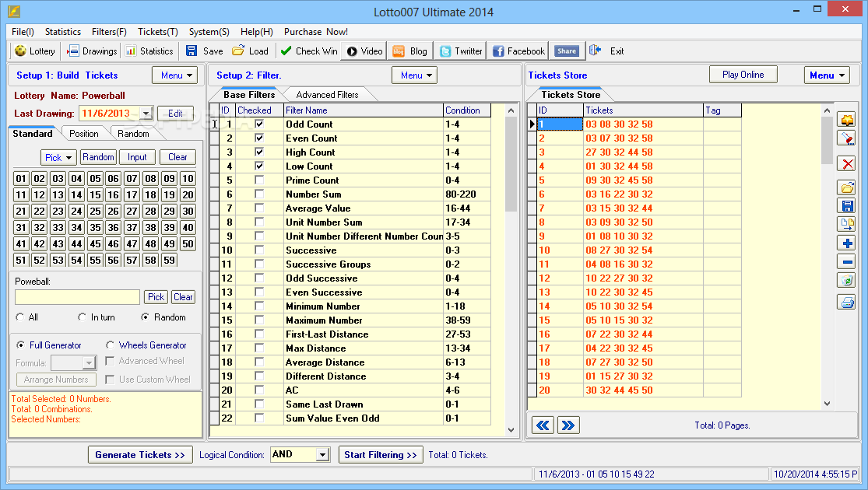Uncheck the Odd Count filter checkbox
Viewport: 868px width, 490px height.
click(x=259, y=124)
